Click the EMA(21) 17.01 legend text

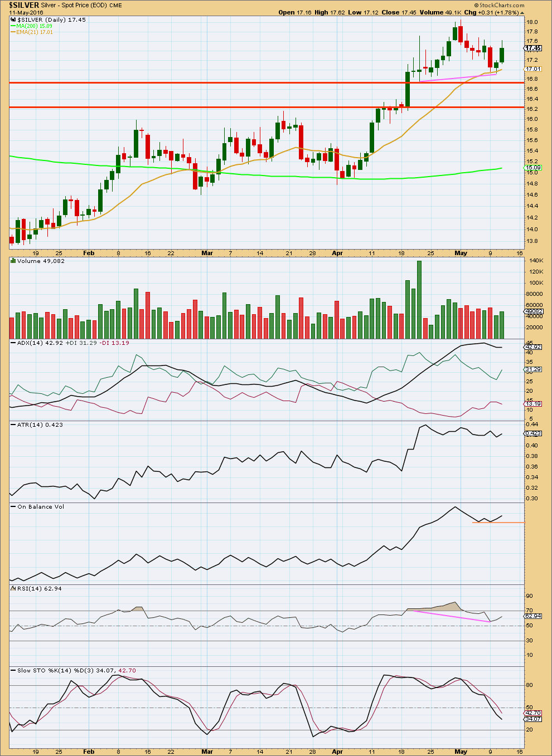click(x=35, y=32)
